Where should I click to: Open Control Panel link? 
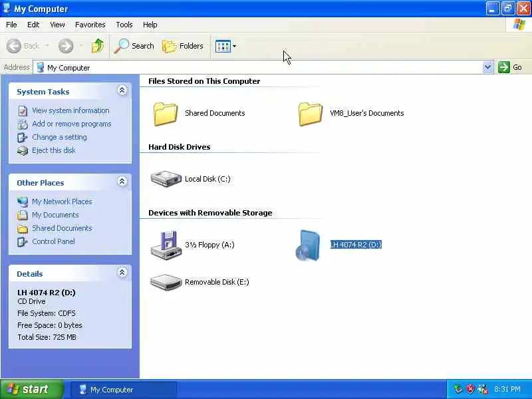53,241
